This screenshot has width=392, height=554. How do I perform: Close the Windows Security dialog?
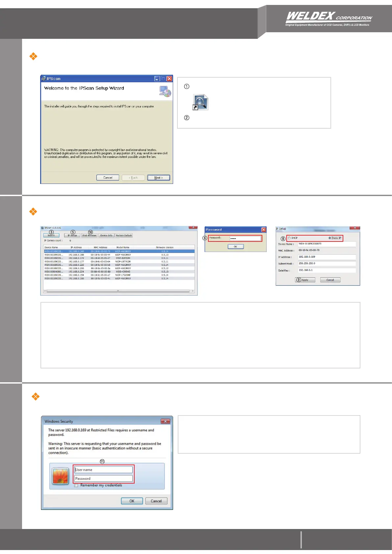tap(165, 421)
